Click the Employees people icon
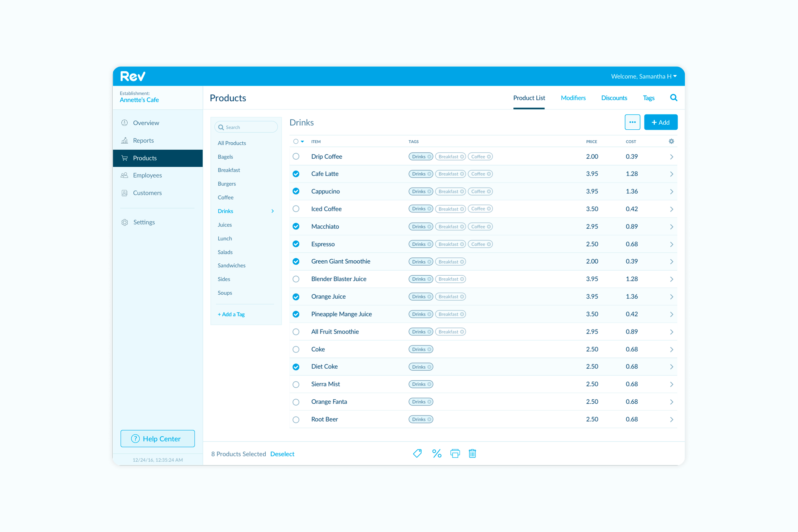The height and width of the screenshot is (532, 798). tap(124, 175)
